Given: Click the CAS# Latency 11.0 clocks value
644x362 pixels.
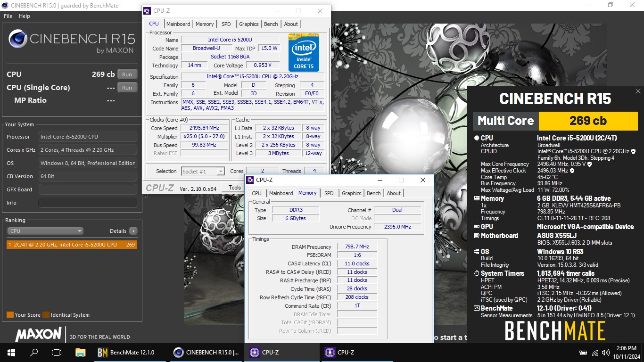Looking at the screenshot, I should [x=357, y=264].
